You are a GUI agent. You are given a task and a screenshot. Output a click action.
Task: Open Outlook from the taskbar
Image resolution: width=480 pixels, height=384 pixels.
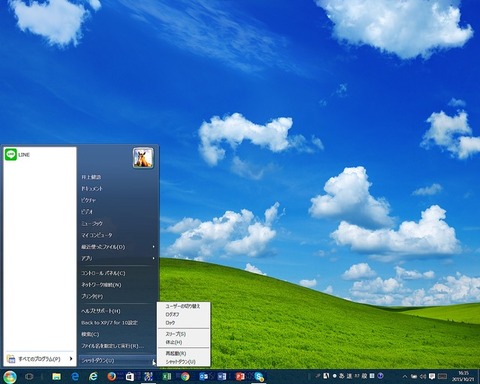coord(203,377)
